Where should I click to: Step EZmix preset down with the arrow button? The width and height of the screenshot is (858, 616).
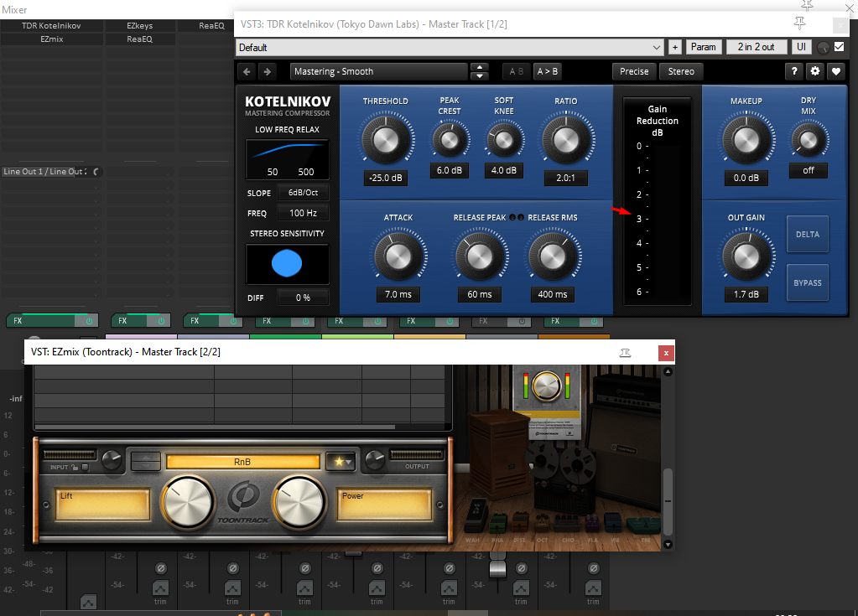click(146, 466)
